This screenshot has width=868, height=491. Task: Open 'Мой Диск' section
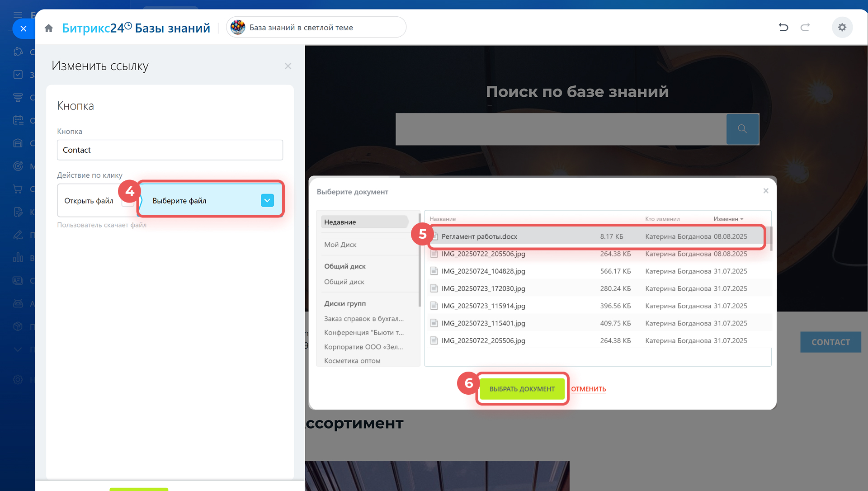click(x=340, y=245)
